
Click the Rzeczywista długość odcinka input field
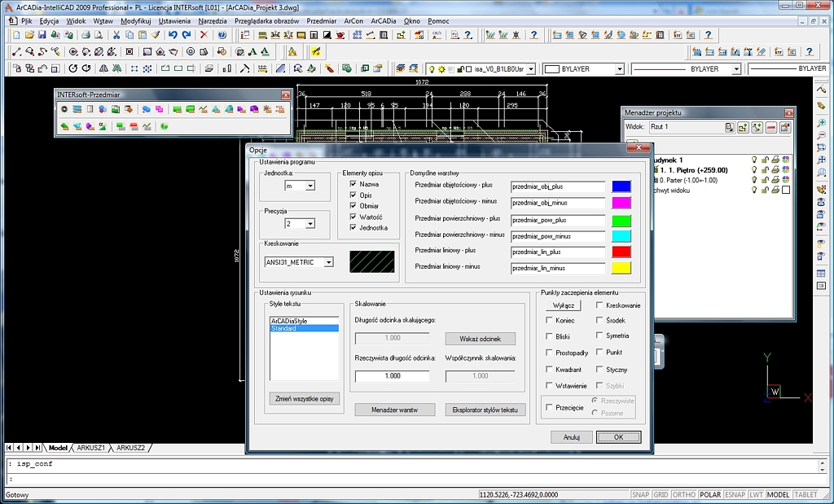pyautogui.click(x=392, y=376)
